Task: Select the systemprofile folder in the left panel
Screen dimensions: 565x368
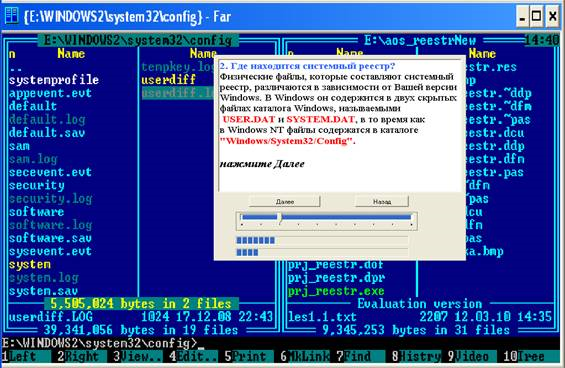Action: (x=54, y=80)
